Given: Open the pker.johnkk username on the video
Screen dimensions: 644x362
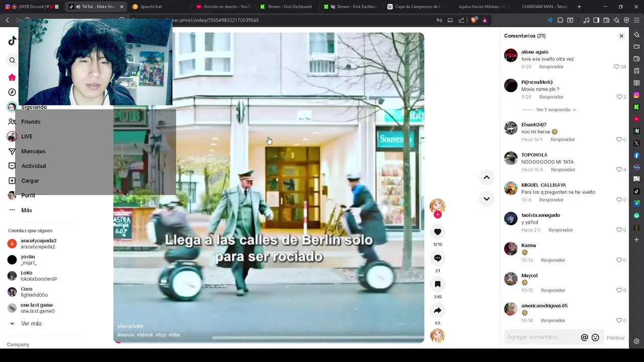Looking at the screenshot, I should coord(130,326).
